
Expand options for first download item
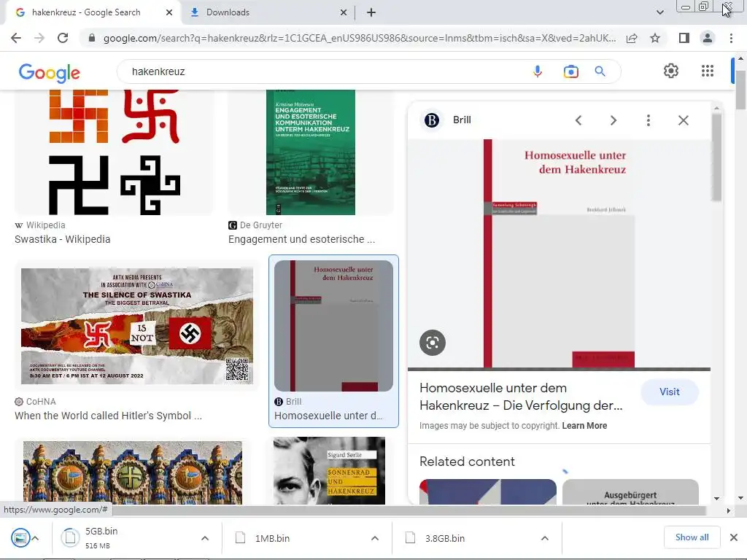(x=35, y=538)
